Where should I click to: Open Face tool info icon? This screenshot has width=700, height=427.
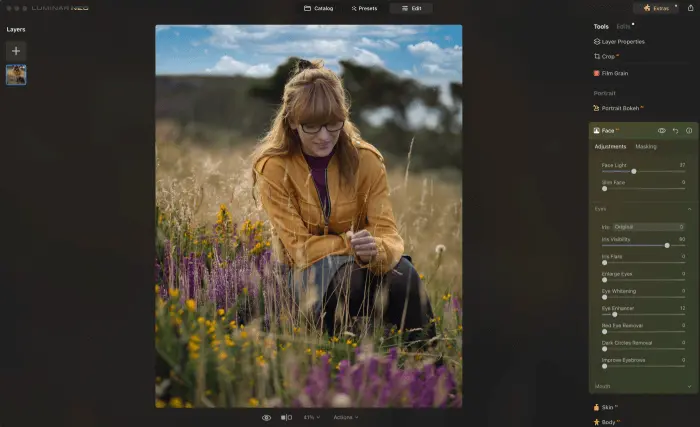(689, 130)
